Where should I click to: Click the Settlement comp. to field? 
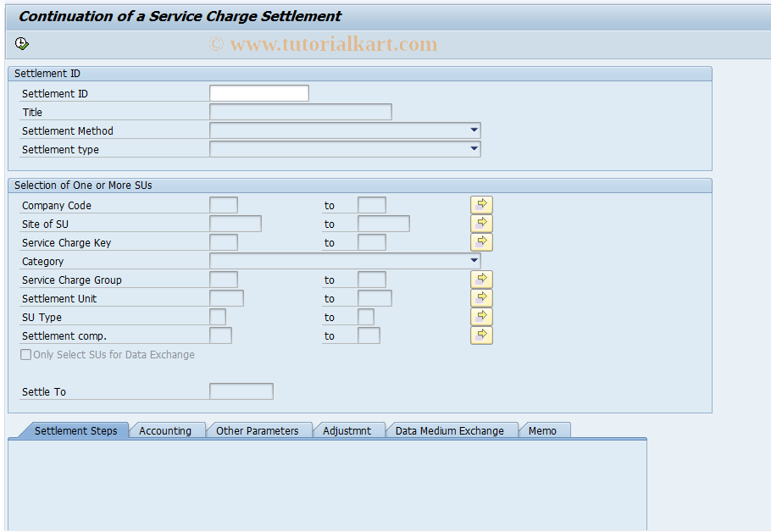tap(369, 335)
